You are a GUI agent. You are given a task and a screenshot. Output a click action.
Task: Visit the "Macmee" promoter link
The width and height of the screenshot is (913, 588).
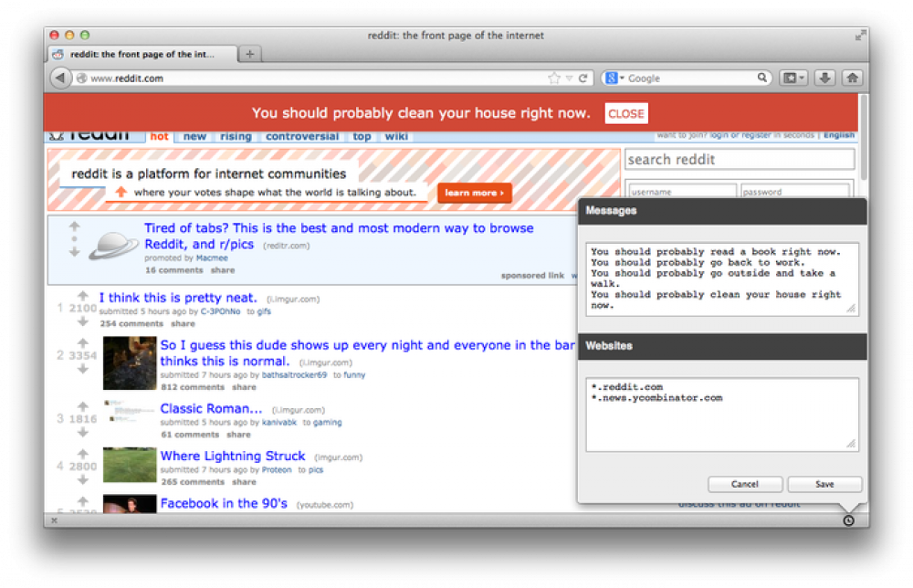212,257
